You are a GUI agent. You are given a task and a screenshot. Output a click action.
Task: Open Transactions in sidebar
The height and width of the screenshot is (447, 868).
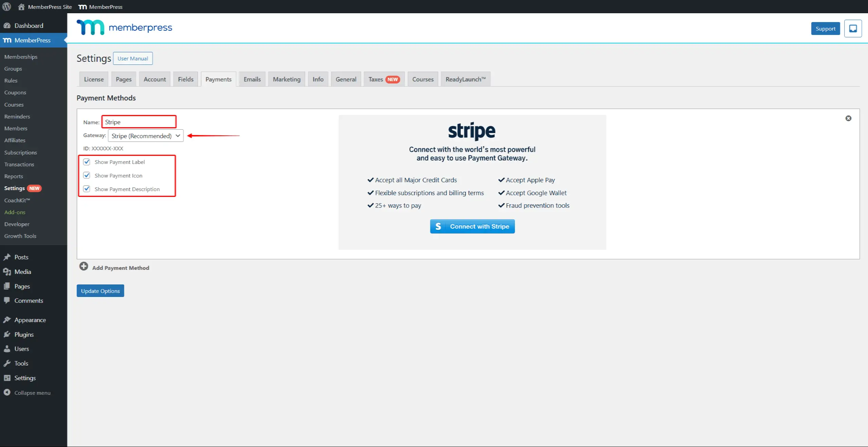coord(19,164)
